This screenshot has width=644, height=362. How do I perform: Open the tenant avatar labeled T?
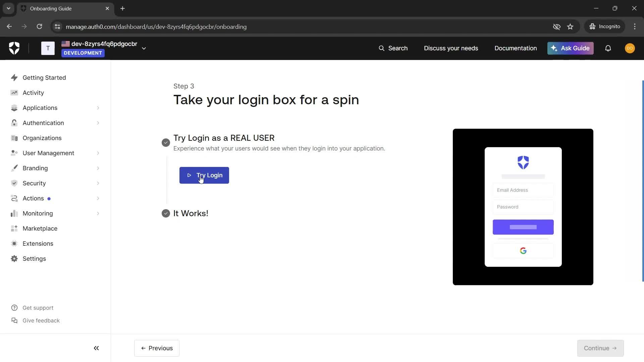coord(48,48)
